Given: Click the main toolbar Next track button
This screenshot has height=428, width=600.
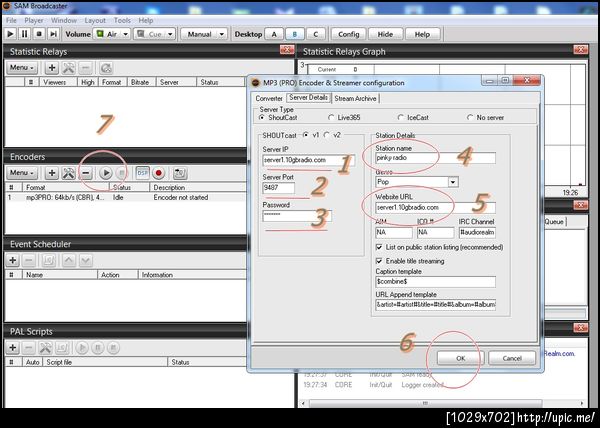Looking at the screenshot, I should pos(54,34).
